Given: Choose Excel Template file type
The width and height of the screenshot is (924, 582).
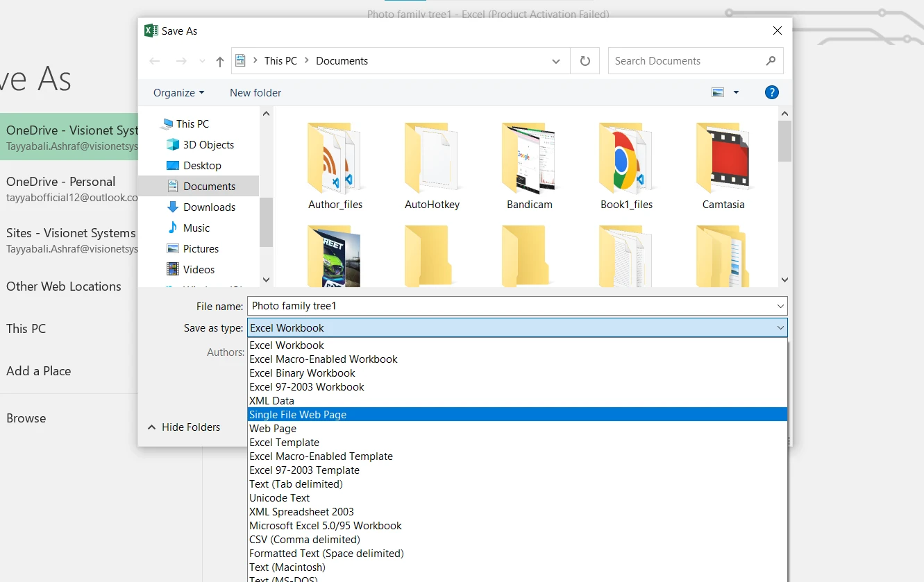Looking at the screenshot, I should pyautogui.click(x=517, y=443).
